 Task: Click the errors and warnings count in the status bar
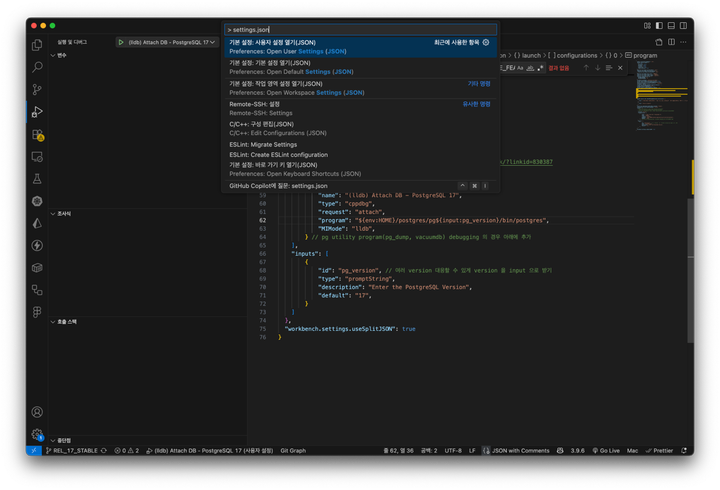(126, 451)
